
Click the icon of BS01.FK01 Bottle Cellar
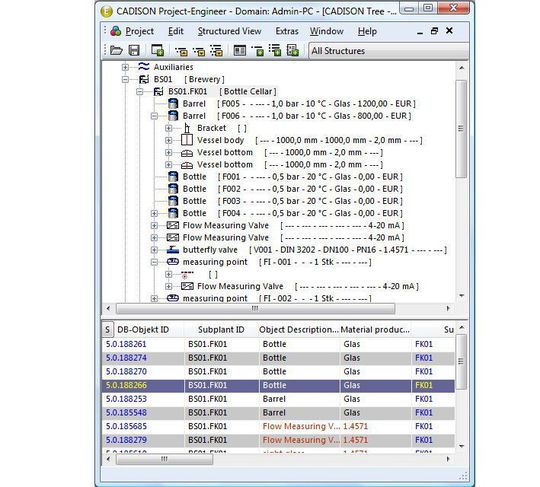click(x=158, y=91)
